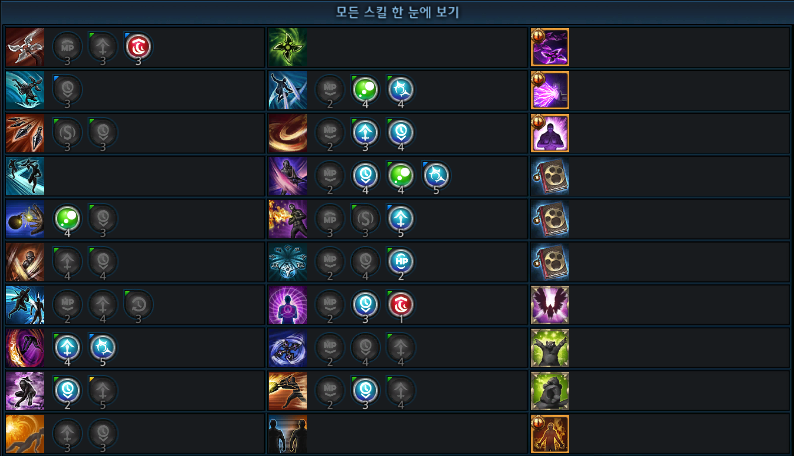Open the purple shuriken awakening skill

point(550,47)
